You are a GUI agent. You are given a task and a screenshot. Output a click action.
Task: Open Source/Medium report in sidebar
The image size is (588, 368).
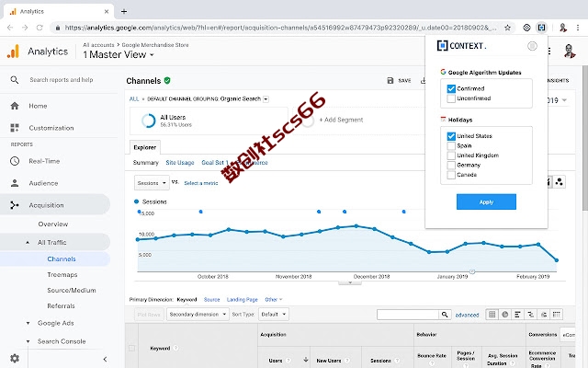point(72,291)
